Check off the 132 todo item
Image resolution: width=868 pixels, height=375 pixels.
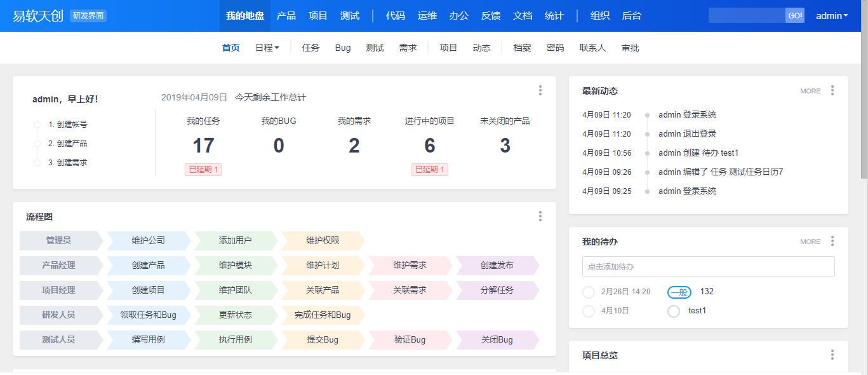[589, 292]
